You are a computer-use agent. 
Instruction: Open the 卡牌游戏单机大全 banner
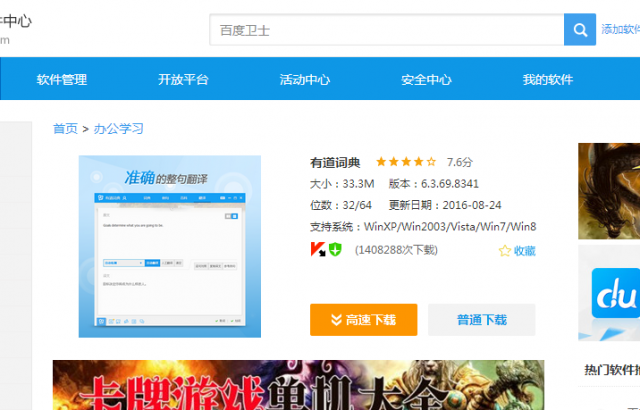298,385
